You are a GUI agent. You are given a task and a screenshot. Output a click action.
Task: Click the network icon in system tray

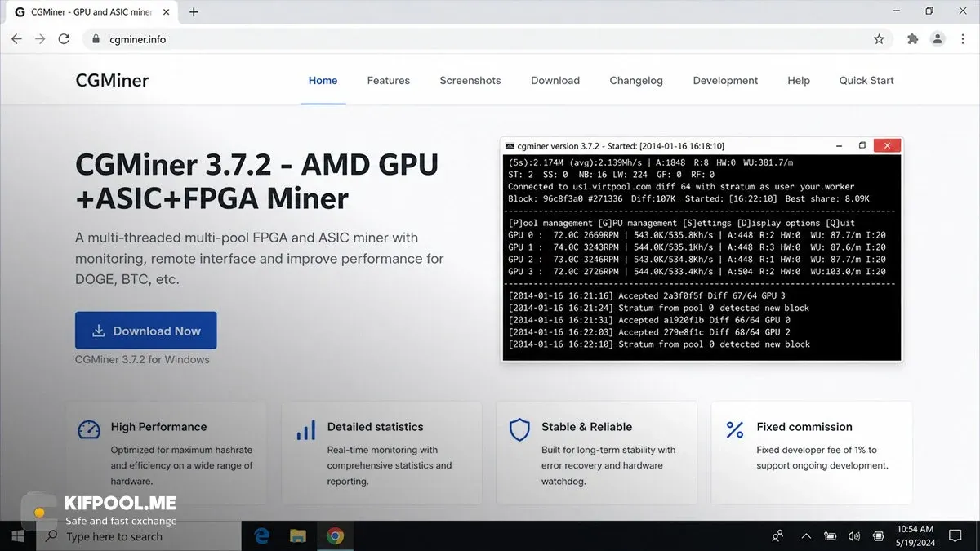coord(879,536)
